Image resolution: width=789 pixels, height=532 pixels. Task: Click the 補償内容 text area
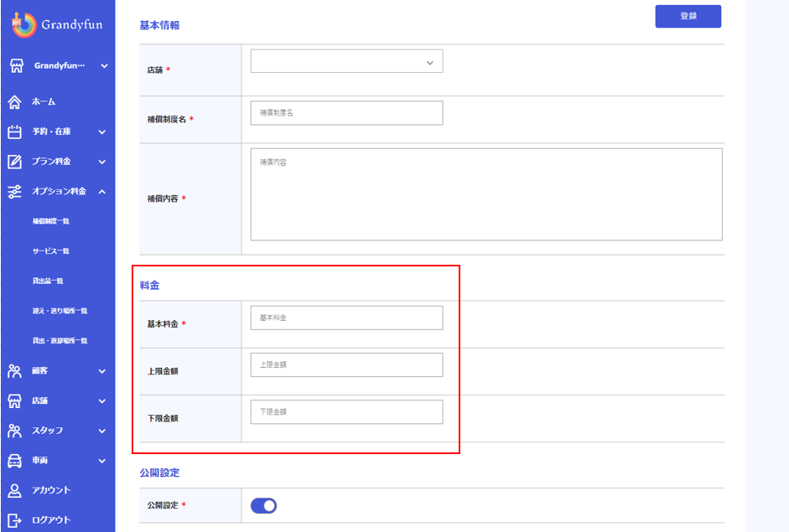486,194
